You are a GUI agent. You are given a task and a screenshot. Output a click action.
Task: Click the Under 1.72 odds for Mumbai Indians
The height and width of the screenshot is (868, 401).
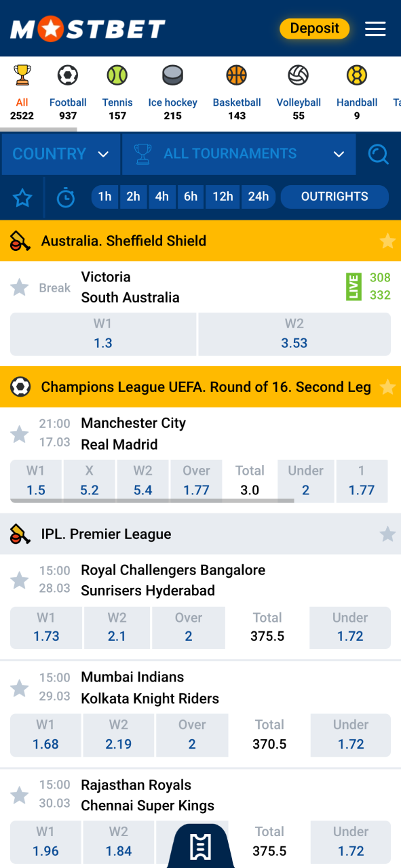coord(350,736)
